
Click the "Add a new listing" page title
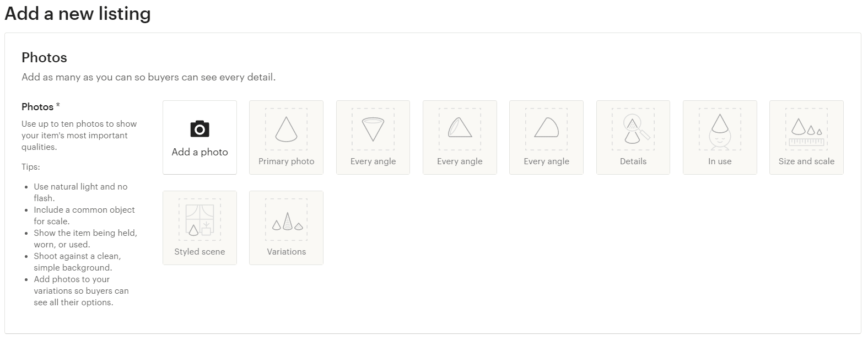(78, 14)
